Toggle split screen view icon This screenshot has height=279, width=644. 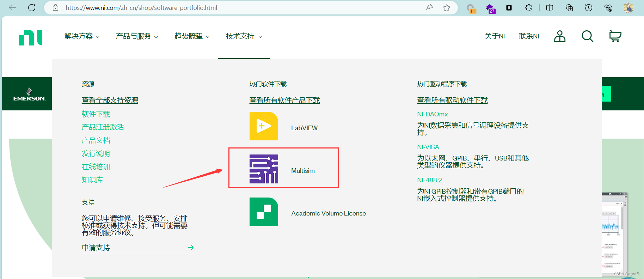550,7
